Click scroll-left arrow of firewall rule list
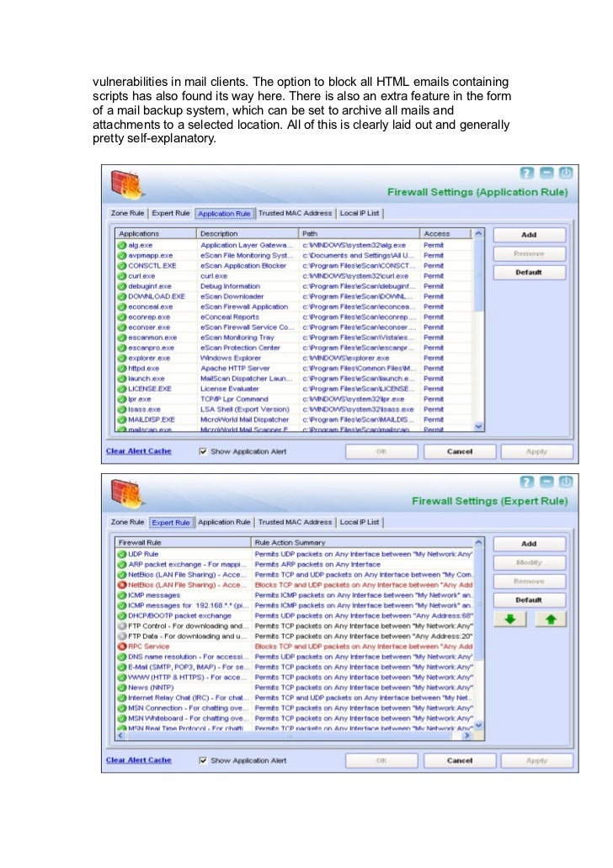The image size is (613, 868). (x=120, y=736)
